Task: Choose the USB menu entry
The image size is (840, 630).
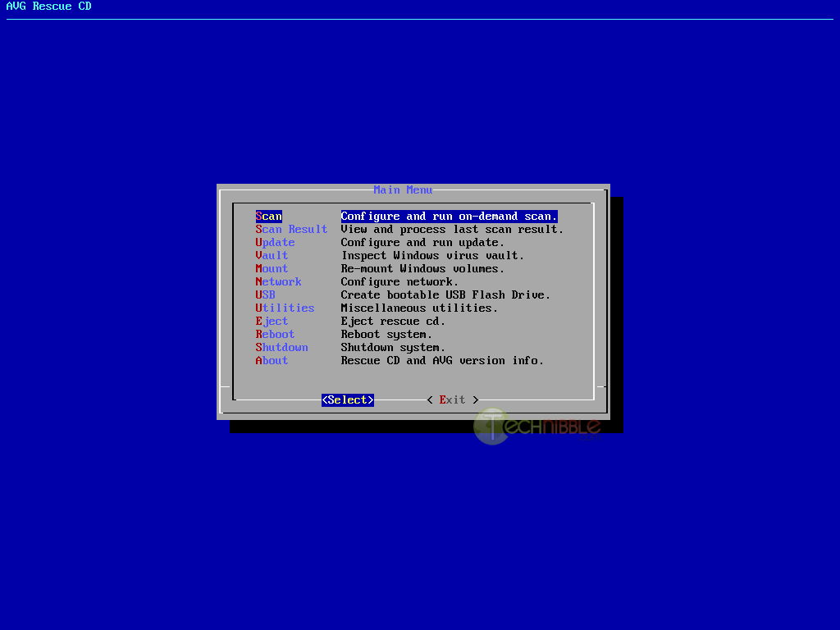Action: coord(265,295)
